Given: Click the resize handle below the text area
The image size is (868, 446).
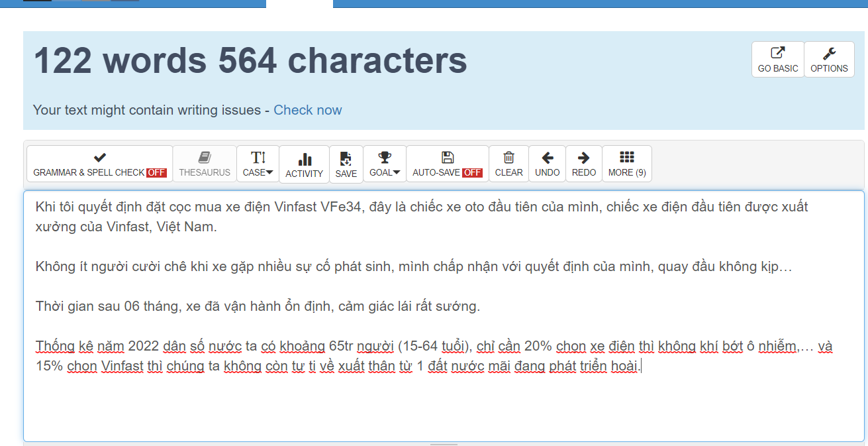Looking at the screenshot, I should pyautogui.click(x=444, y=444).
